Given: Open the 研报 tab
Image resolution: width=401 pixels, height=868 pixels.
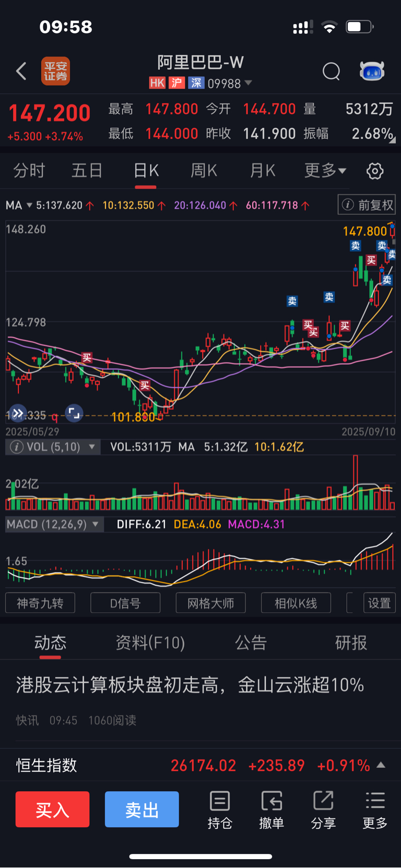Looking at the screenshot, I should point(351,643).
